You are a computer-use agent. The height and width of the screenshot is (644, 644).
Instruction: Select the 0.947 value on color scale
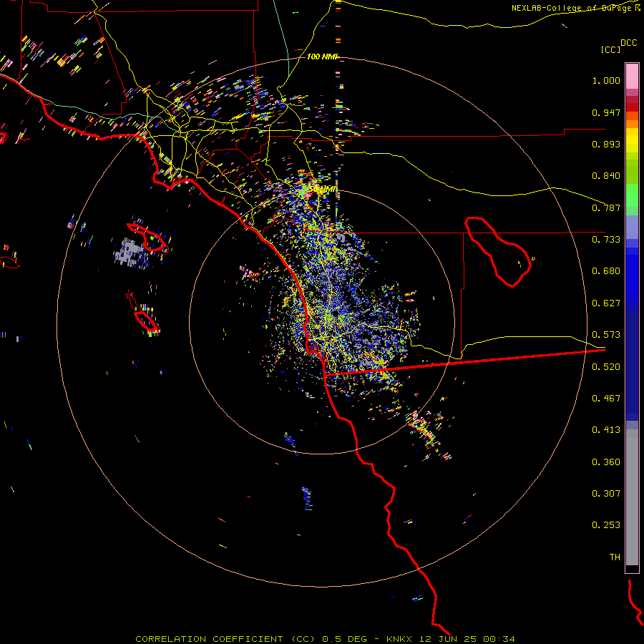coord(606,112)
